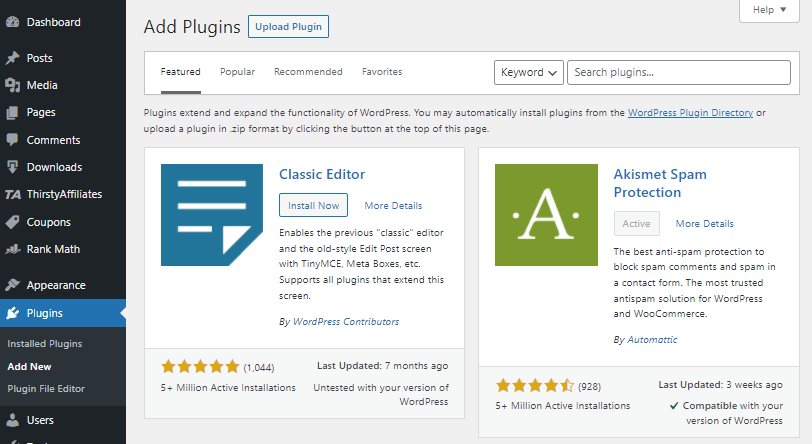Open the WordPress Plugin Directory link
The image size is (812, 444).
(x=690, y=112)
